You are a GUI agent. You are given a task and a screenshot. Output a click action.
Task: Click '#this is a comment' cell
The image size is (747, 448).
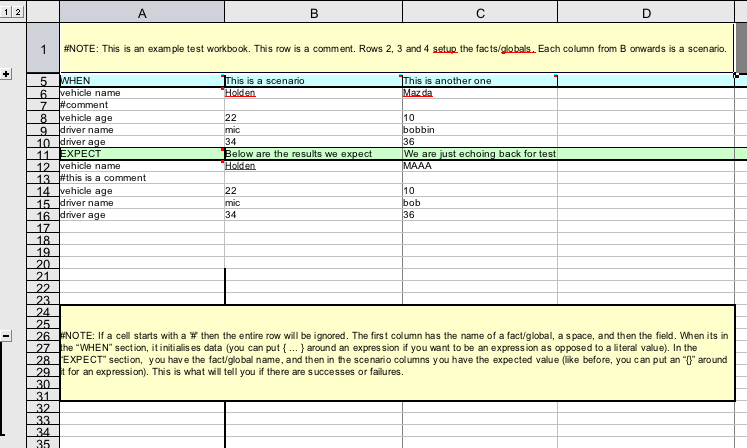click(142, 178)
